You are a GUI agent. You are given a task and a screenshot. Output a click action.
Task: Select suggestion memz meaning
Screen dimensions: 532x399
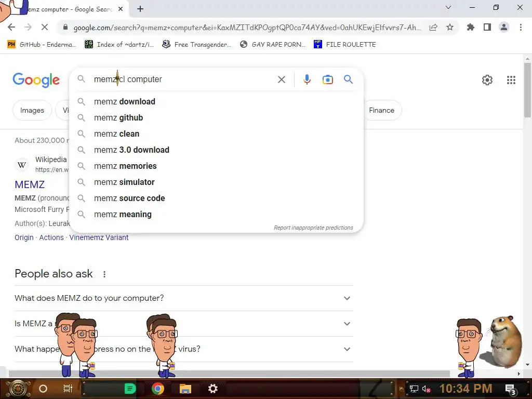click(x=216, y=215)
